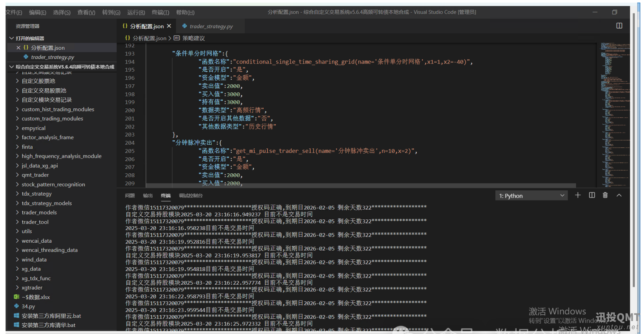Open the trader_models folder
Viewport: 644px width, 334px height.
point(39,213)
